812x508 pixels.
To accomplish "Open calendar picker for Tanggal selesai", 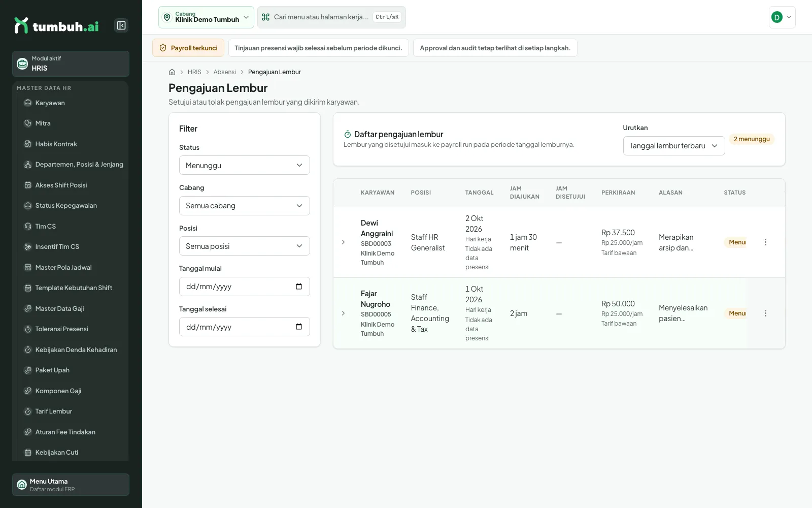I will coord(299,327).
